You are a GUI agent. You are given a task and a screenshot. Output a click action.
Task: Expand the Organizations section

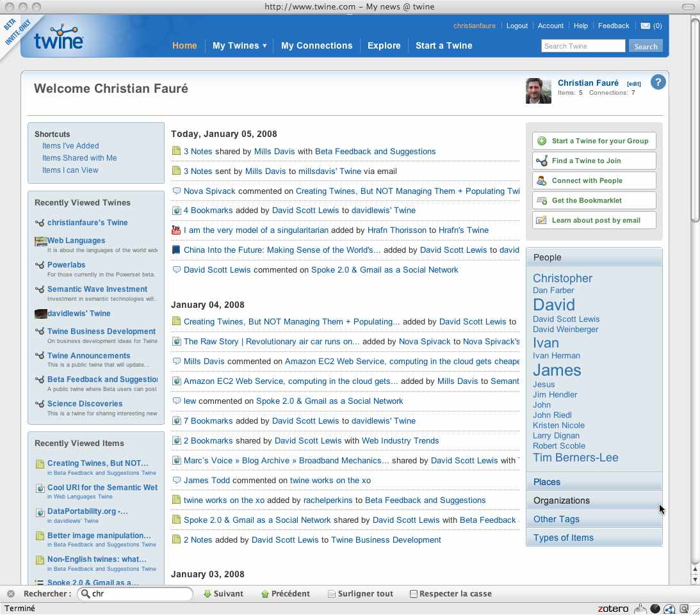594,500
